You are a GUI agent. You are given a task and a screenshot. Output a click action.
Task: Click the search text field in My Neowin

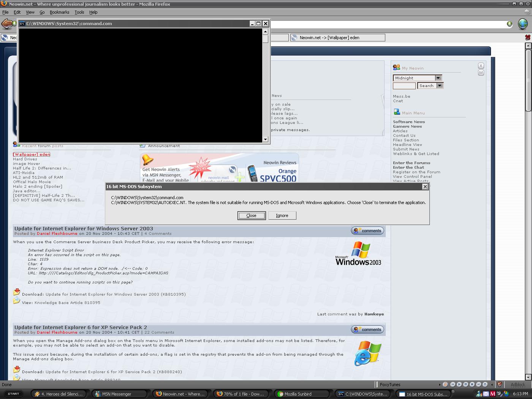click(404, 85)
